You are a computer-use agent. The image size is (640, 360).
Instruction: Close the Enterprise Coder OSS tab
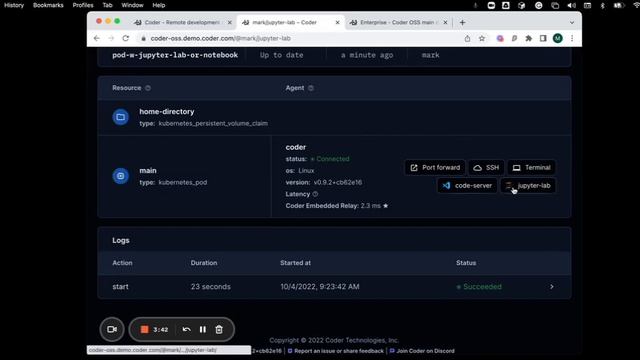pyautogui.click(x=445, y=22)
